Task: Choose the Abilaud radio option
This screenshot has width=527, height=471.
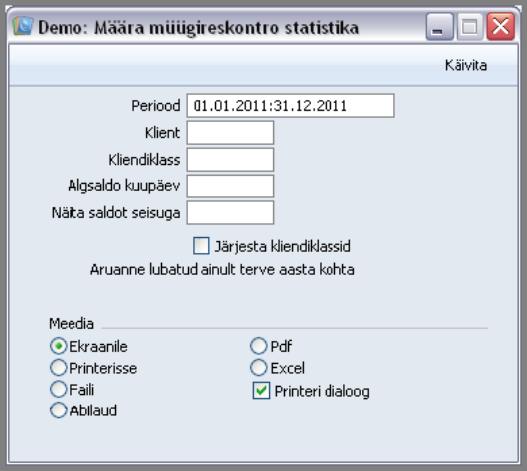Action: [x=58, y=410]
